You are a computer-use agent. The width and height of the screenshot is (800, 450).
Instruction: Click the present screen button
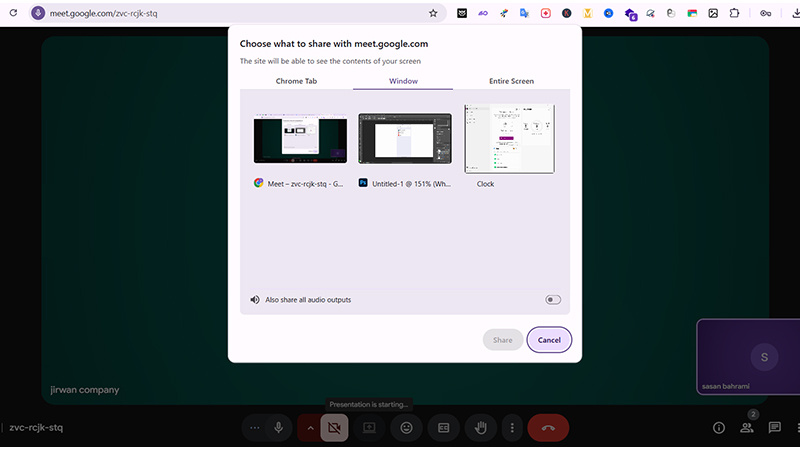click(369, 428)
